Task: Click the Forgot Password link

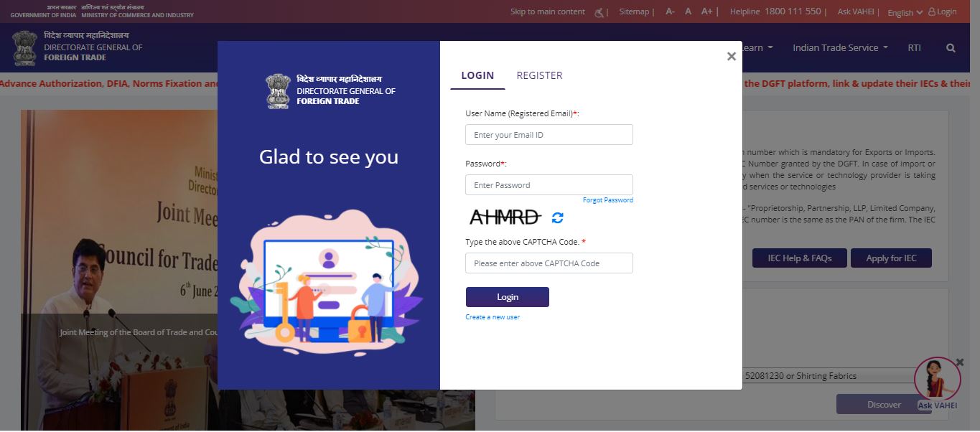Action: [608, 200]
